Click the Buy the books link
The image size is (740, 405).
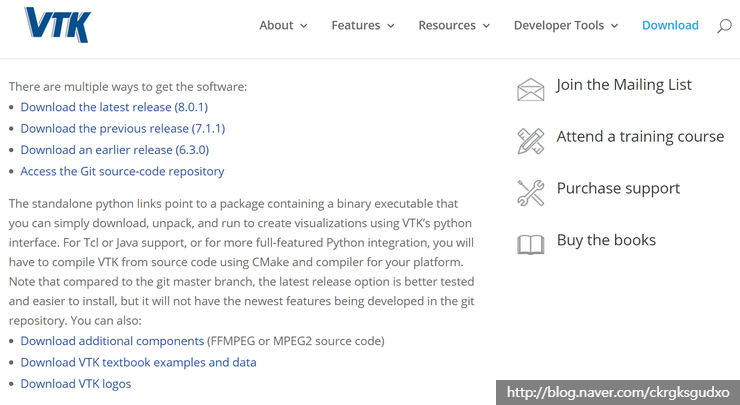click(x=606, y=240)
